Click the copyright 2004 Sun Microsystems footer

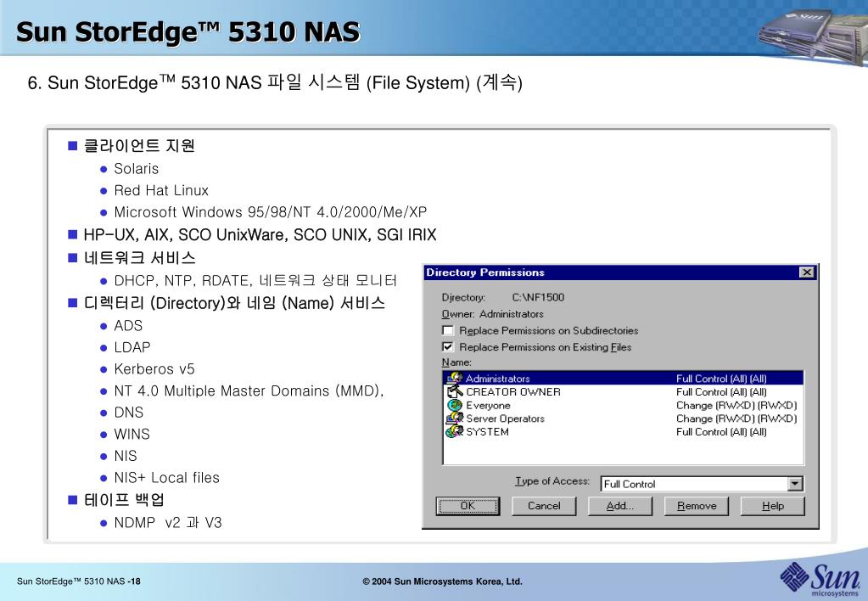(x=442, y=581)
